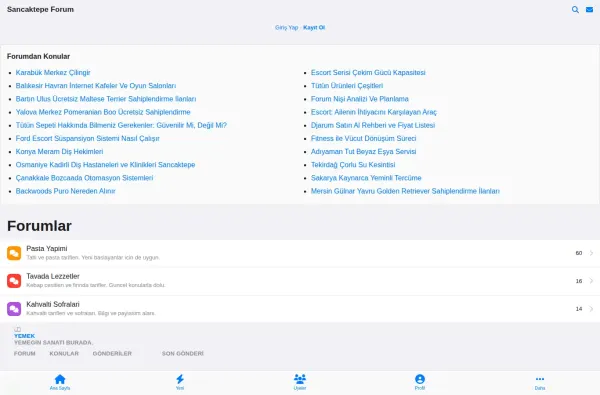The image size is (600, 395).
Task: Open Yalova Merkez Pomeranian Boo topic
Action: (103, 112)
